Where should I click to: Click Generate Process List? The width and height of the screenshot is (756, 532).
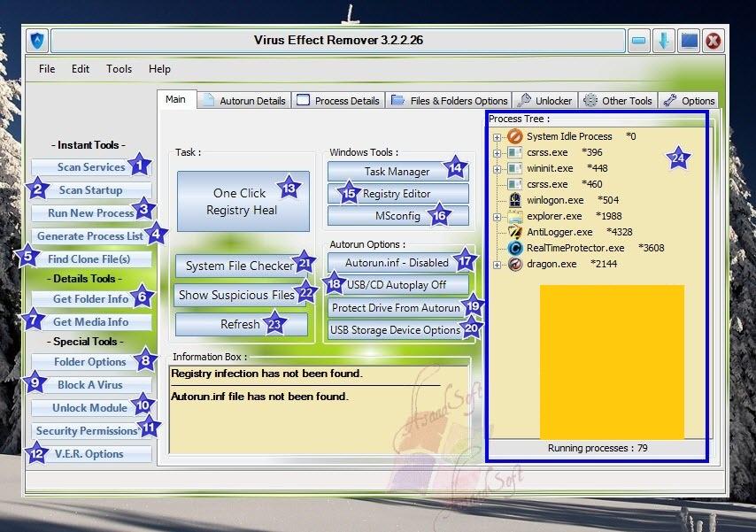coord(91,236)
